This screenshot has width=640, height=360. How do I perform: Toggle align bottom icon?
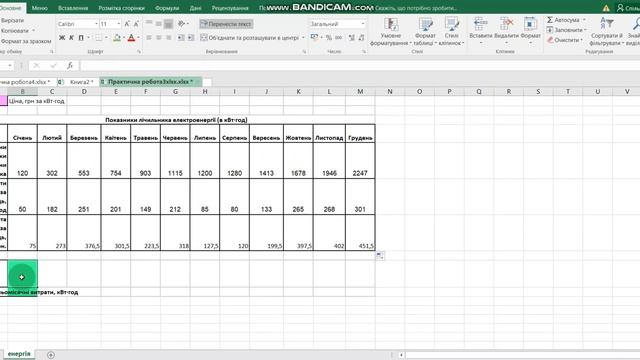pos(168,24)
